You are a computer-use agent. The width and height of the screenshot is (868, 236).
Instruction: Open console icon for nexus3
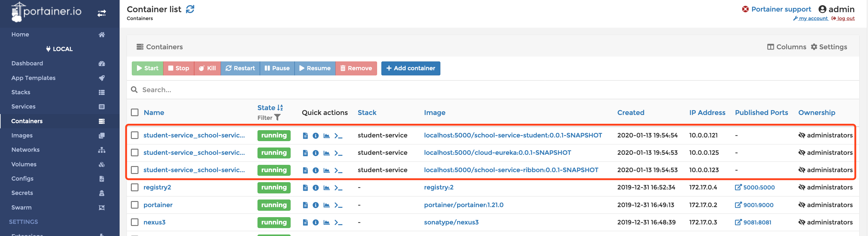point(338,222)
